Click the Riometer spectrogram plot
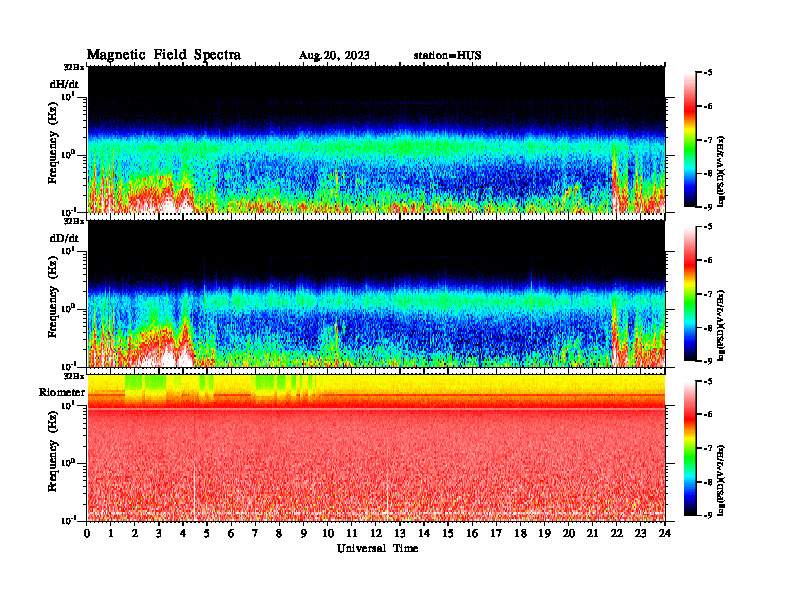 pyautogui.click(x=376, y=448)
